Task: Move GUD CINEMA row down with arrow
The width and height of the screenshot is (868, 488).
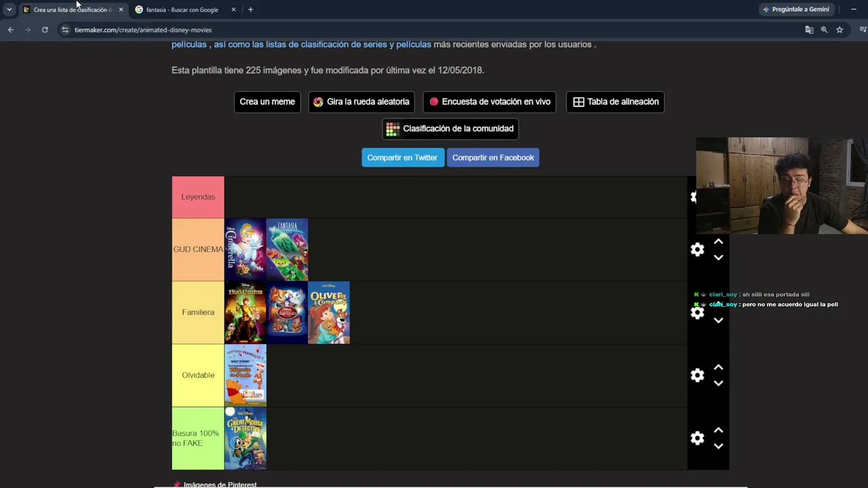Action: pos(718,258)
